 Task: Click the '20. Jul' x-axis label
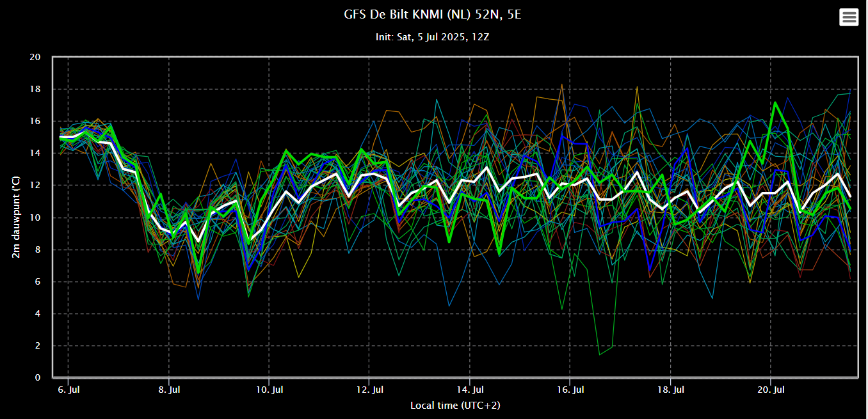click(771, 390)
